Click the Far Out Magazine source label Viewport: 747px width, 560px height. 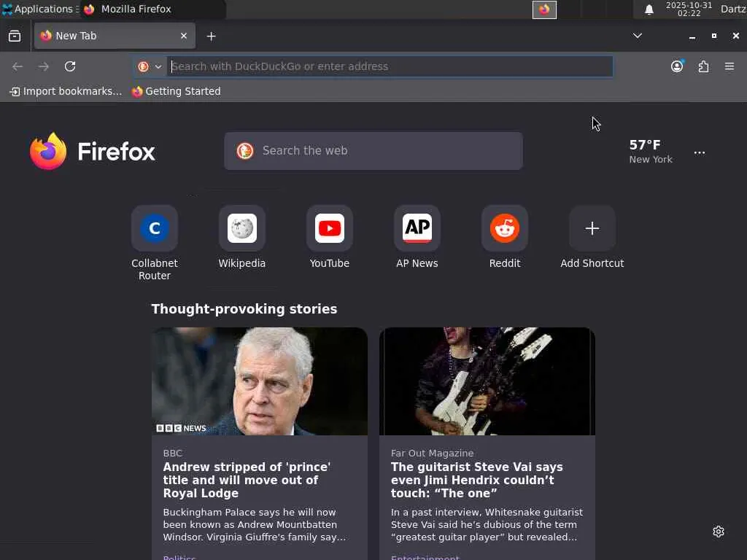432,454
